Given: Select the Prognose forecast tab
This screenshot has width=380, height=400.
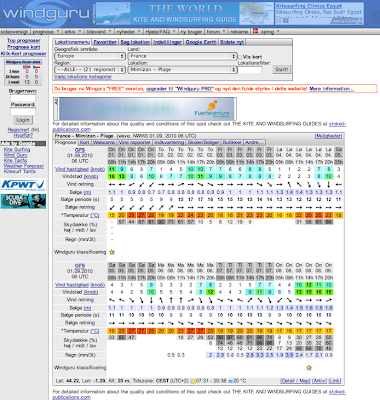Looking at the screenshot, I should [x=66, y=142].
